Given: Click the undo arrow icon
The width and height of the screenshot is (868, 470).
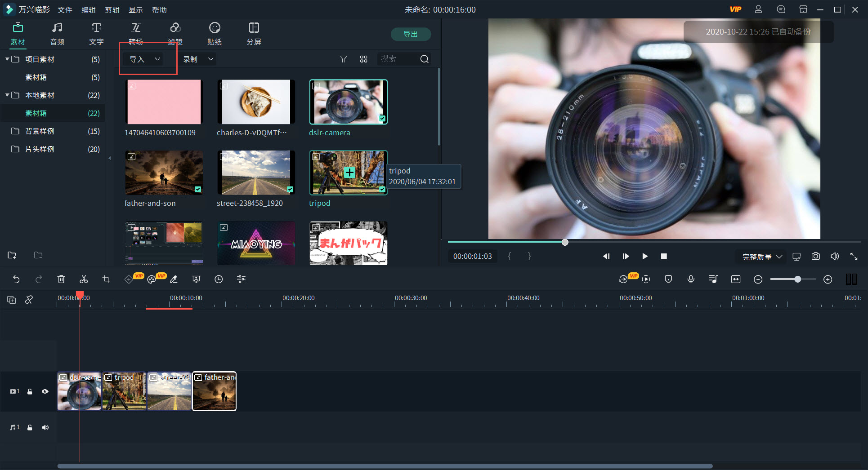Looking at the screenshot, I should (x=16, y=279).
